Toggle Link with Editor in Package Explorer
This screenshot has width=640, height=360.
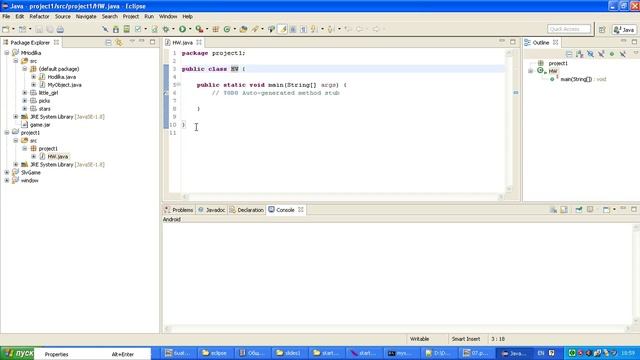pos(119,42)
